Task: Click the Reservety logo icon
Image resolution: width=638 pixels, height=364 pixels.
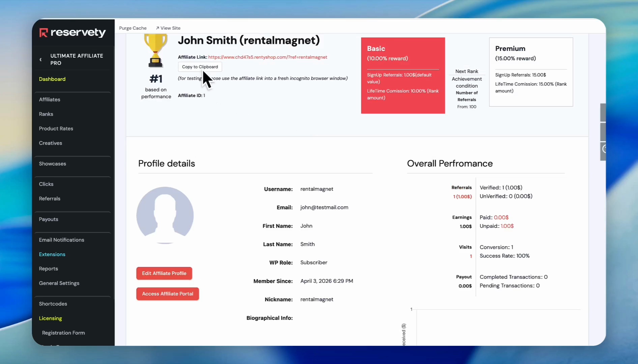Action: [43, 33]
